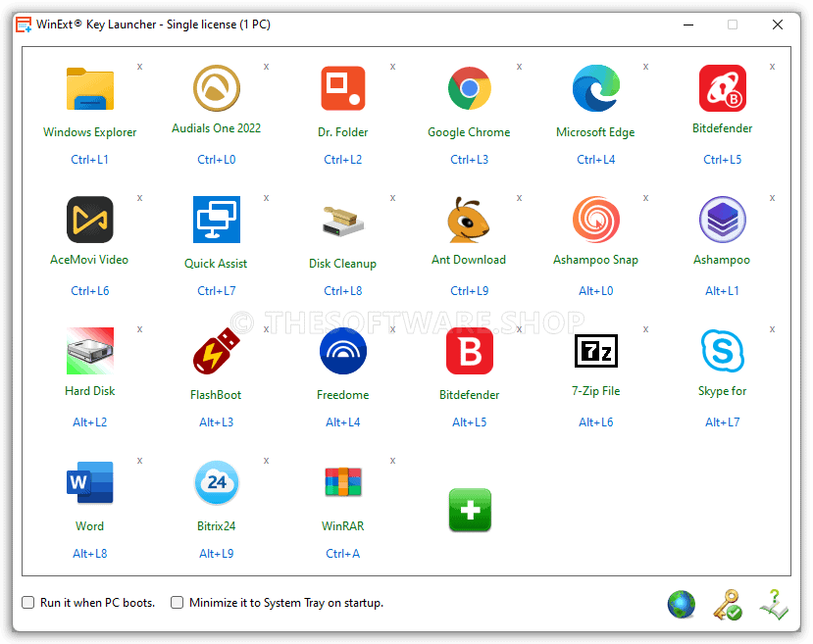Launch the 7-Zip File icon

coord(595,351)
